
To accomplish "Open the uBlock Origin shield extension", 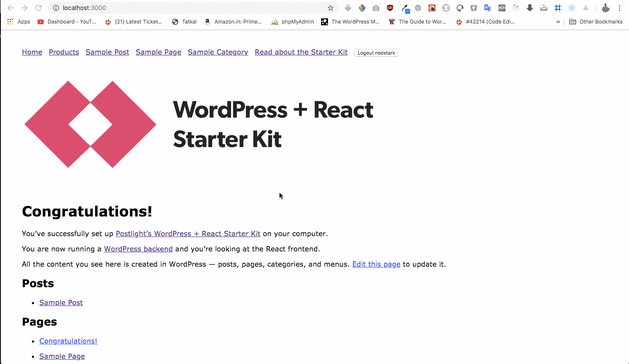I will 390,8.
